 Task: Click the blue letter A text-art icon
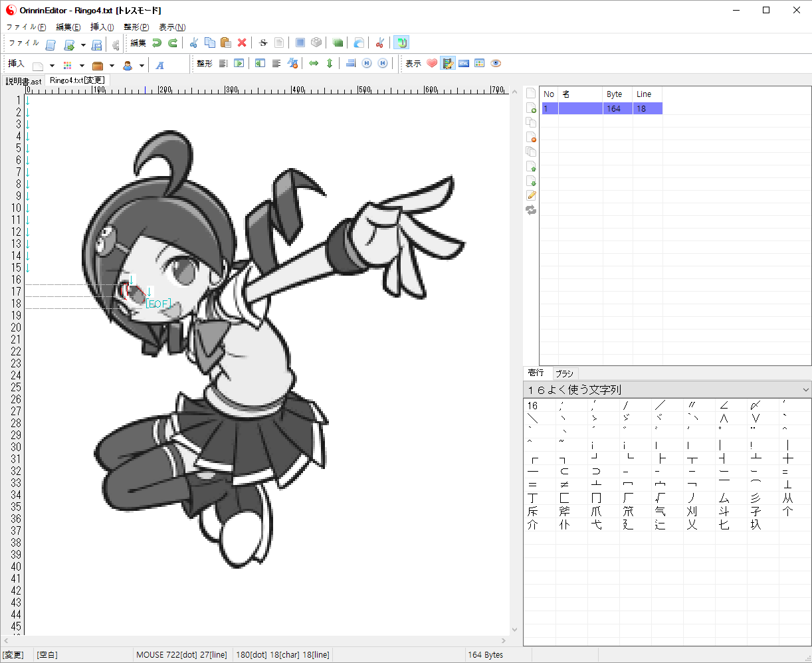160,64
